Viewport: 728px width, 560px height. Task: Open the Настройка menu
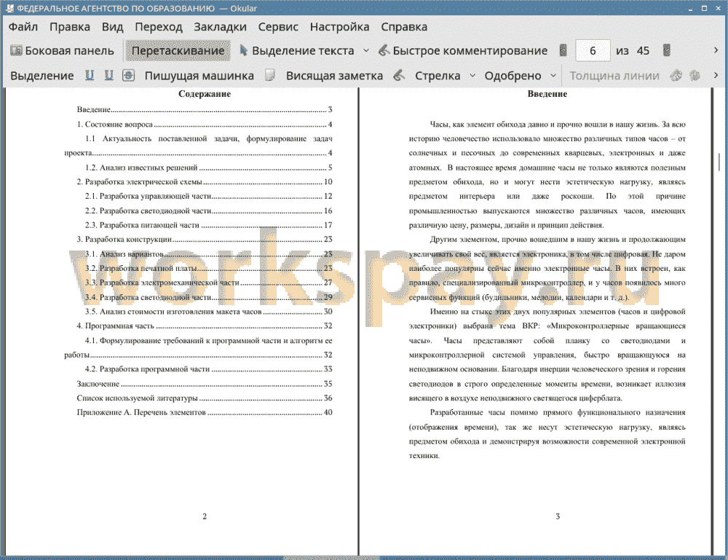(339, 27)
